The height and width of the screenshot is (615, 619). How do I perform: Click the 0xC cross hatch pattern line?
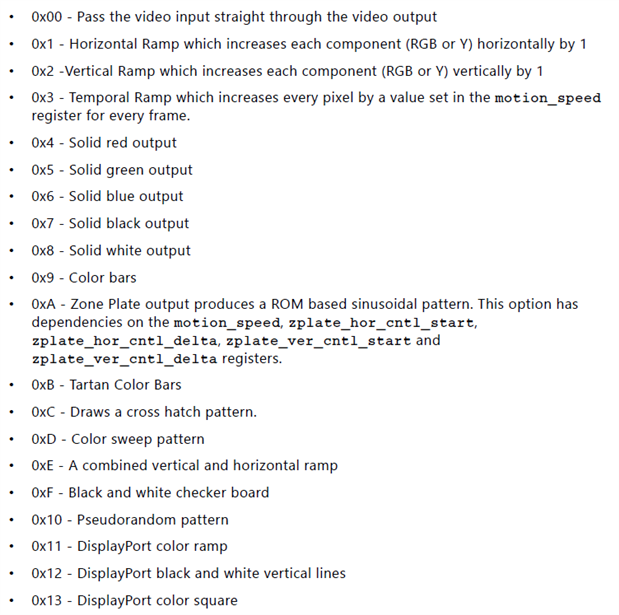[144, 412]
